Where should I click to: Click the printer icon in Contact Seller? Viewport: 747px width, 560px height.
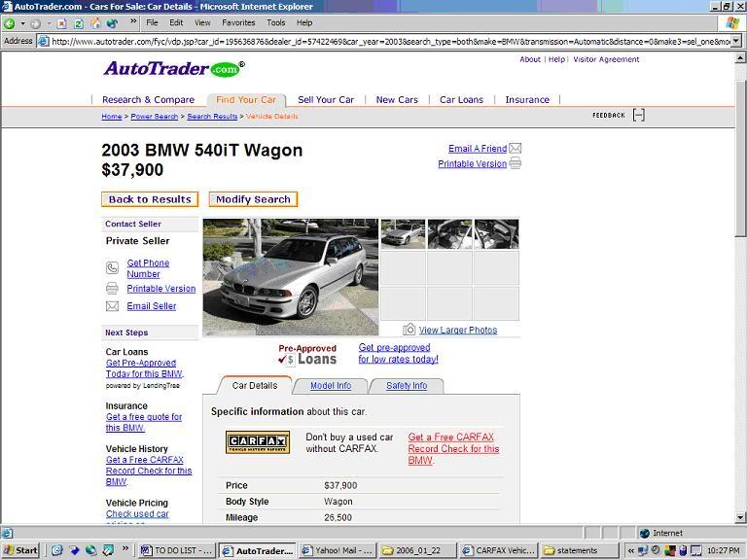(x=112, y=288)
